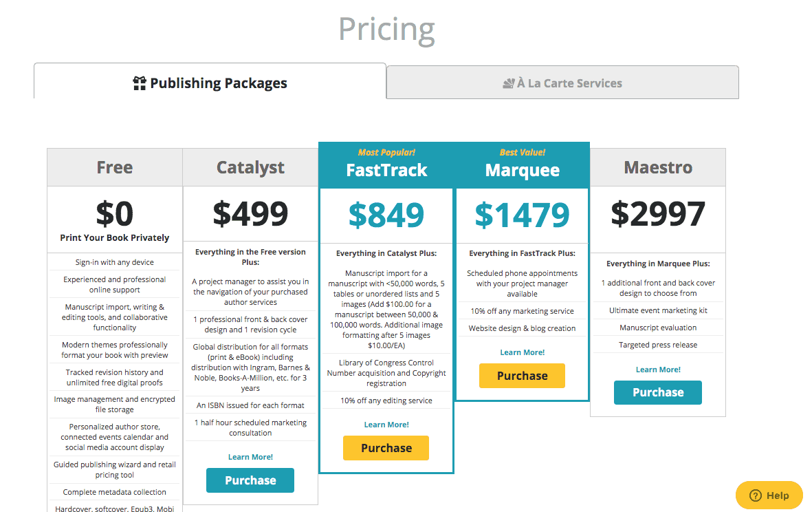Select the Free plan header
Viewport: 812px width, 512px height.
click(115, 167)
